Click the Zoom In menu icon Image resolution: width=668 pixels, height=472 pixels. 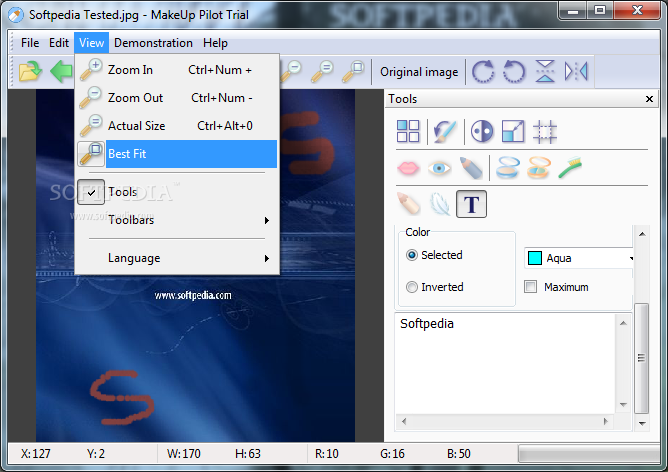(91, 69)
